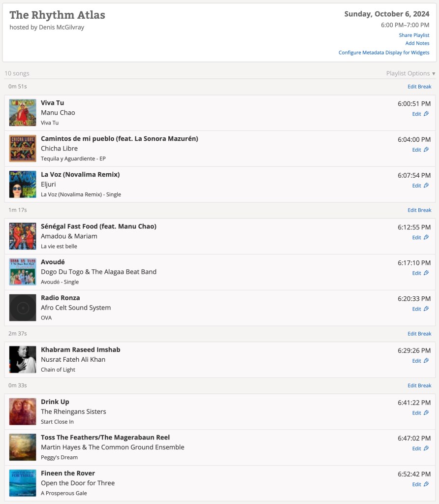Click the Radio Ronza vinyl placeholder thumbnail
This screenshot has width=439, height=504.
pyautogui.click(x=23, y=308)
